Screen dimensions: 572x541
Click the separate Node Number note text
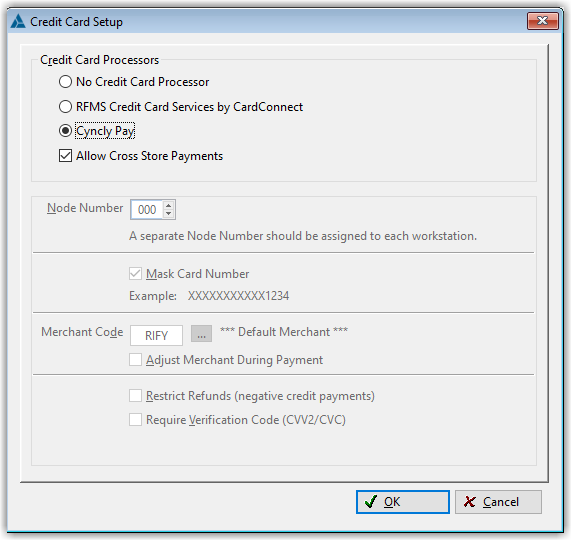(x=303, y=236)
